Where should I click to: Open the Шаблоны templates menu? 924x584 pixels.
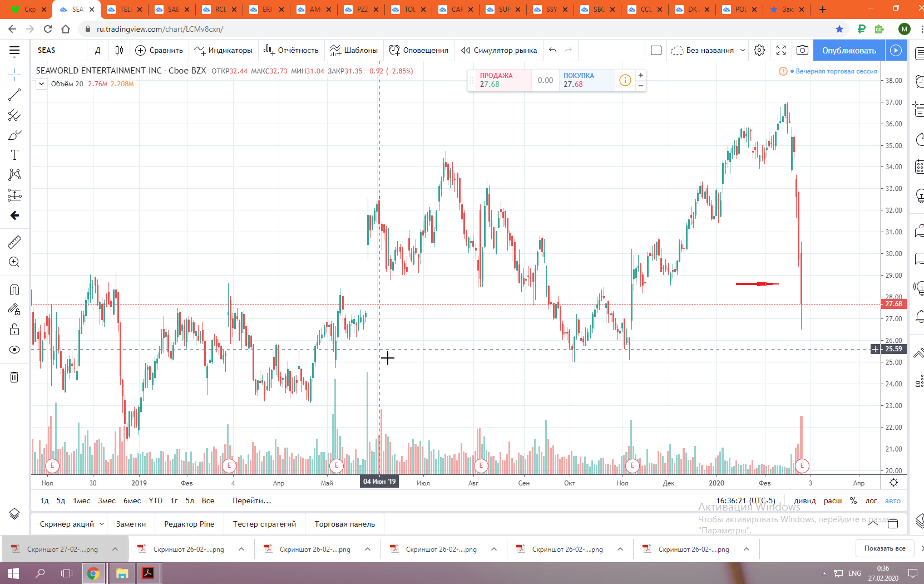354,50
